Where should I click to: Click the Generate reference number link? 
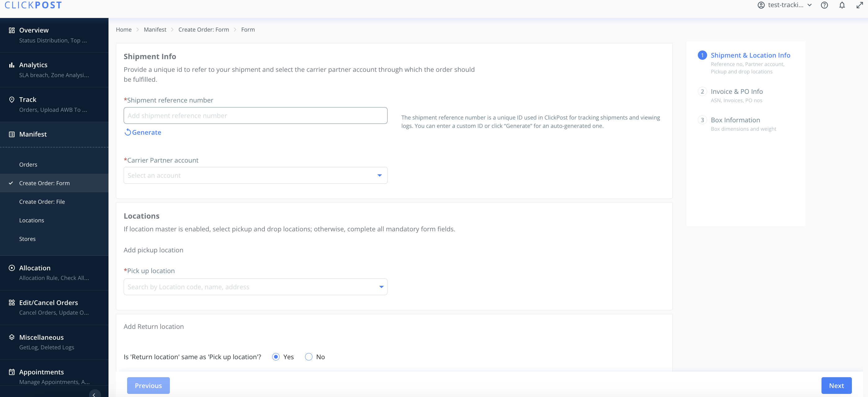click(x=143, y=132)
